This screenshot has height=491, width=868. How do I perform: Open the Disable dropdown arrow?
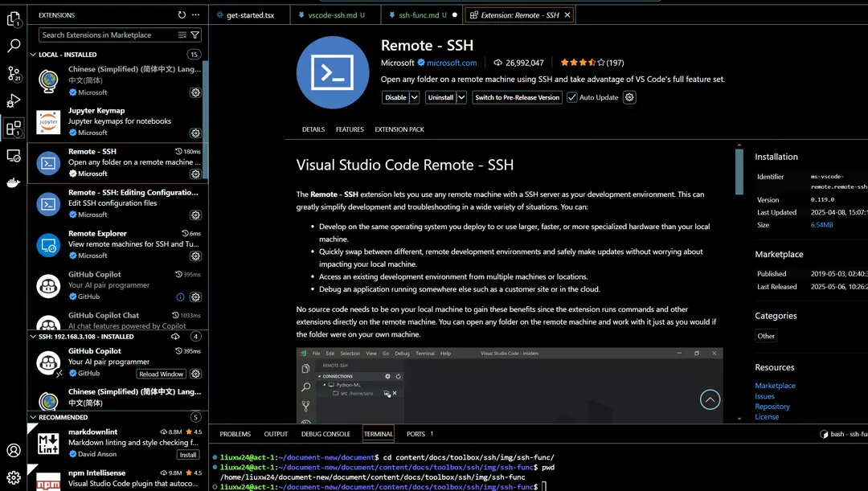tap(414, 97)
